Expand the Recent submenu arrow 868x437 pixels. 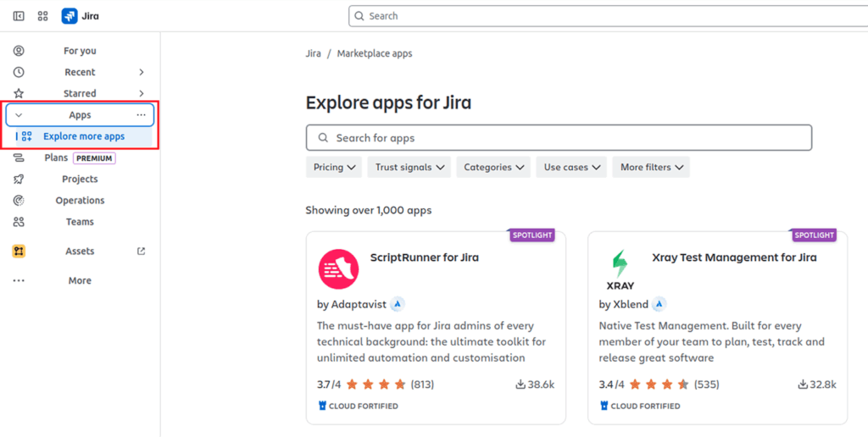pos(142,73)
